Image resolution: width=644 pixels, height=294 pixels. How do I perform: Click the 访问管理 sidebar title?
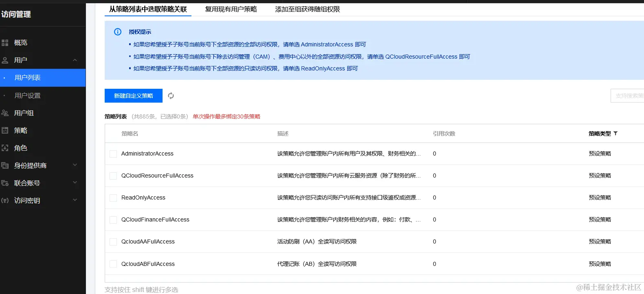(16, 14)
